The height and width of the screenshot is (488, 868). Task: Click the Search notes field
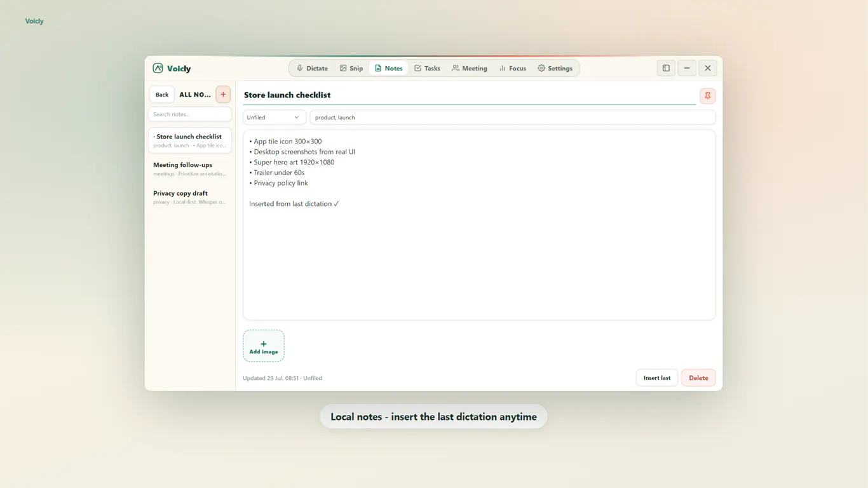coord(190,114)
